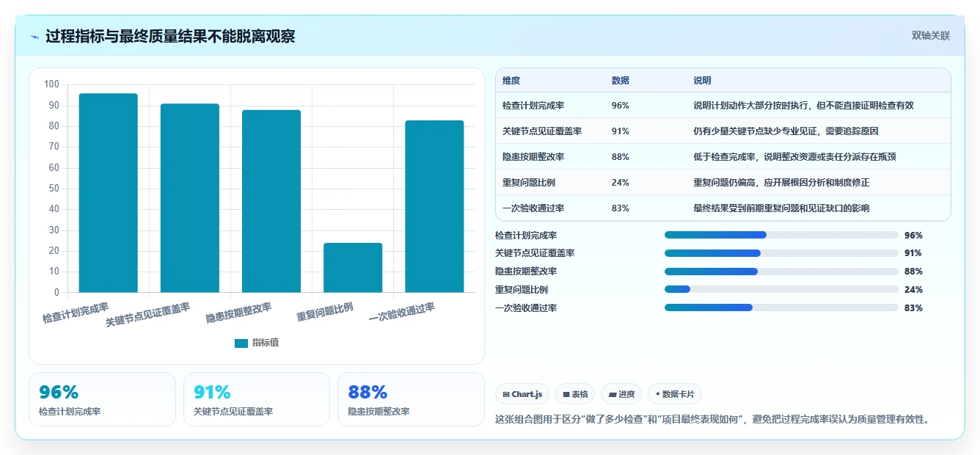980x455 pixels.
Task: Select the 表格 tag
Action: pyautogui.click(x=575, y=394)
